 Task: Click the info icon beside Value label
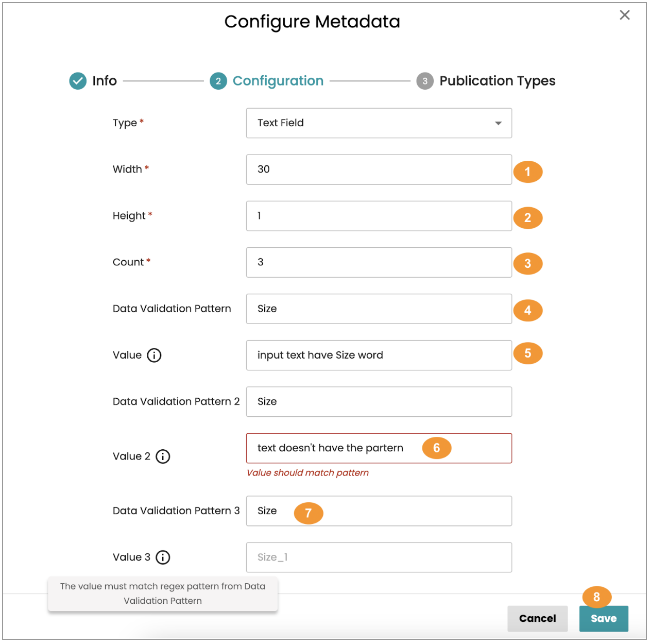(x=154, y=355)
